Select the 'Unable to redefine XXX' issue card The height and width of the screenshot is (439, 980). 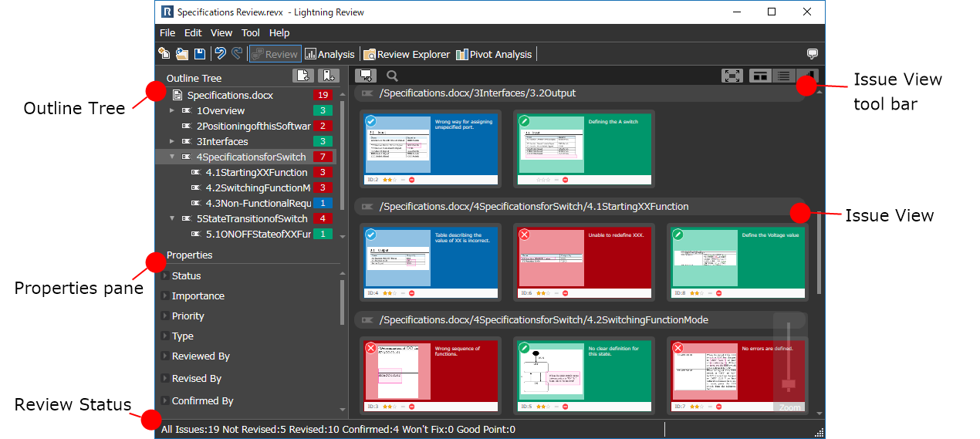(x=584, y=261)
